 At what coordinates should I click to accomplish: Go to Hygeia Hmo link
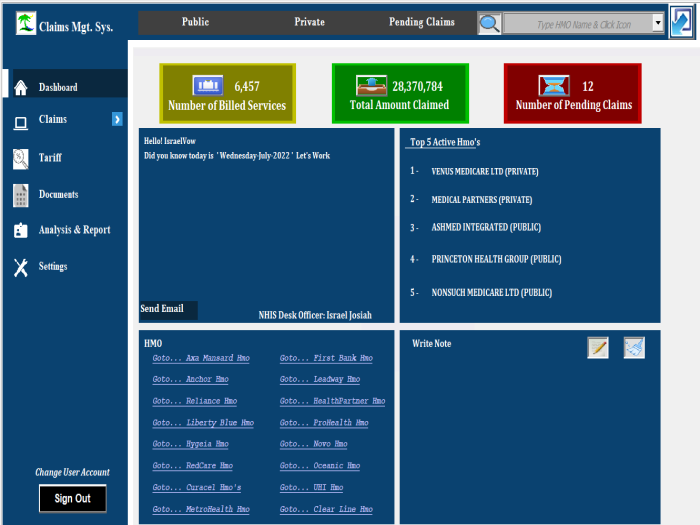pyautogui.click(x=191, y=444)
